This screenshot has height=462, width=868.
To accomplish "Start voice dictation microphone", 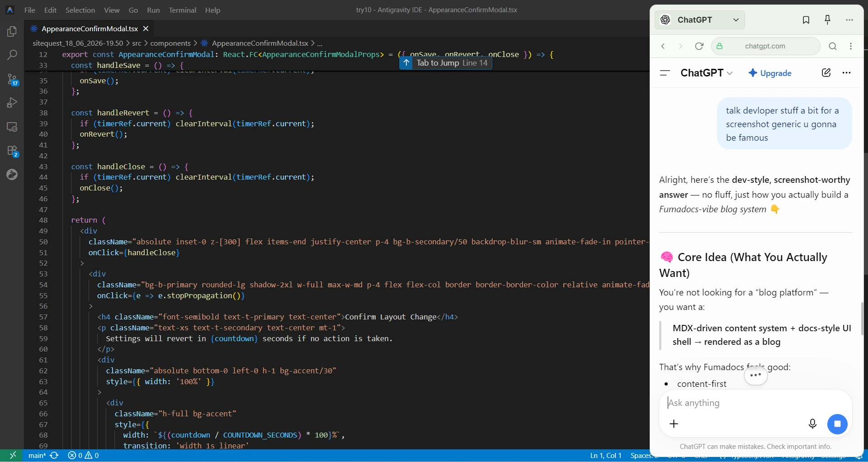I will (x=812, y=424).
